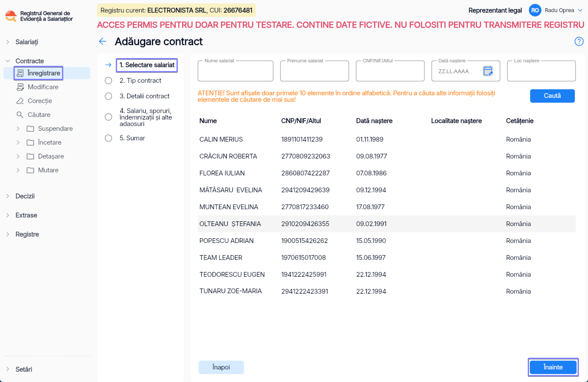Click the Detașare folder icon
This screenshot has height=382, width=588.
(x=30, y=156)
